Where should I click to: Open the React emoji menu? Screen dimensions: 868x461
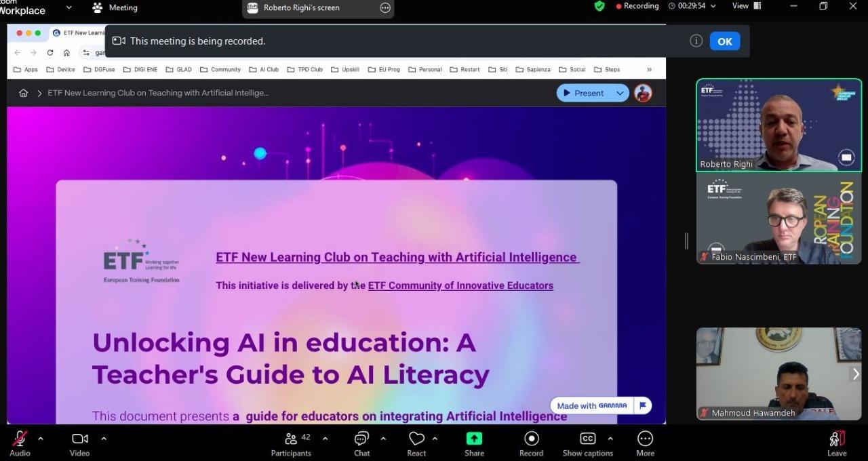[x=416, y=443]
